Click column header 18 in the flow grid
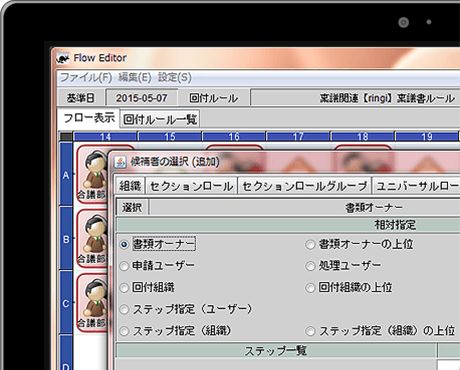 tap(363, 137)
